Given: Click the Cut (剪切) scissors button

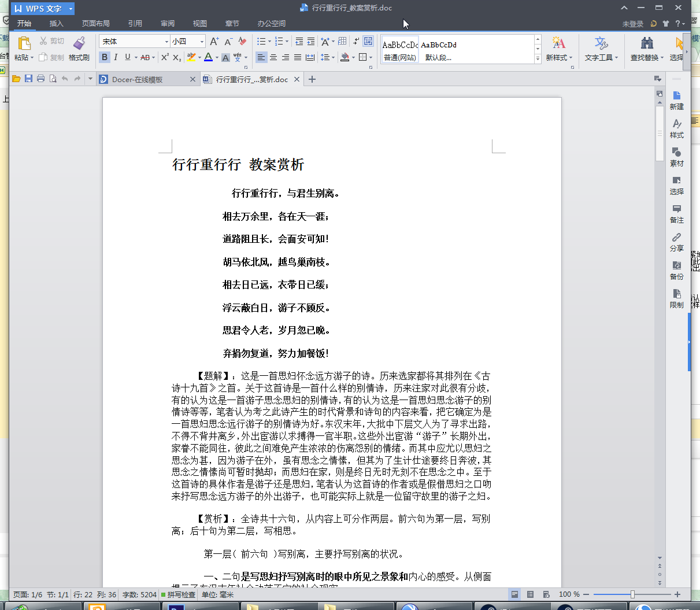Looking at the screenshot, I should click(x=52, y=41).
